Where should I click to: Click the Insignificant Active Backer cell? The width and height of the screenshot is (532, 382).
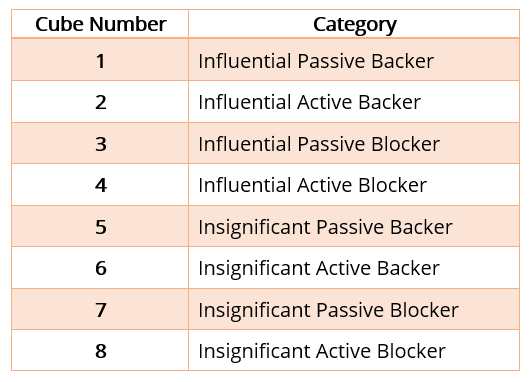pos(354,268)
